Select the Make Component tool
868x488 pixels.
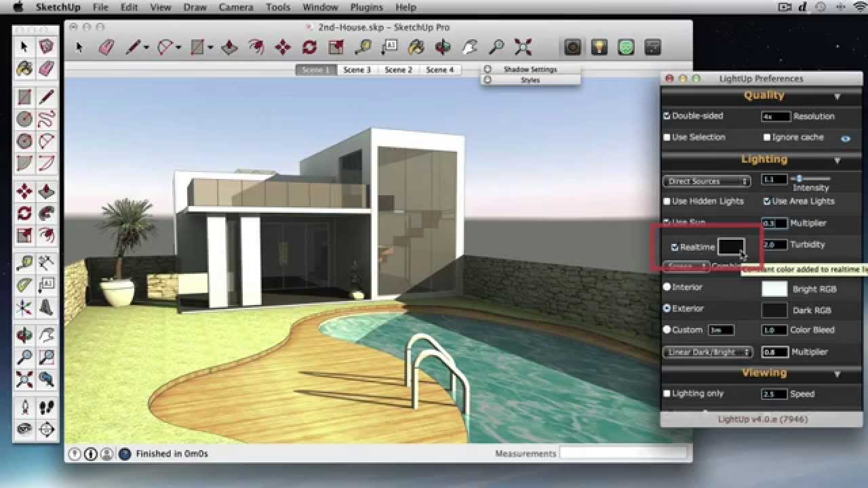pos(46,46)
